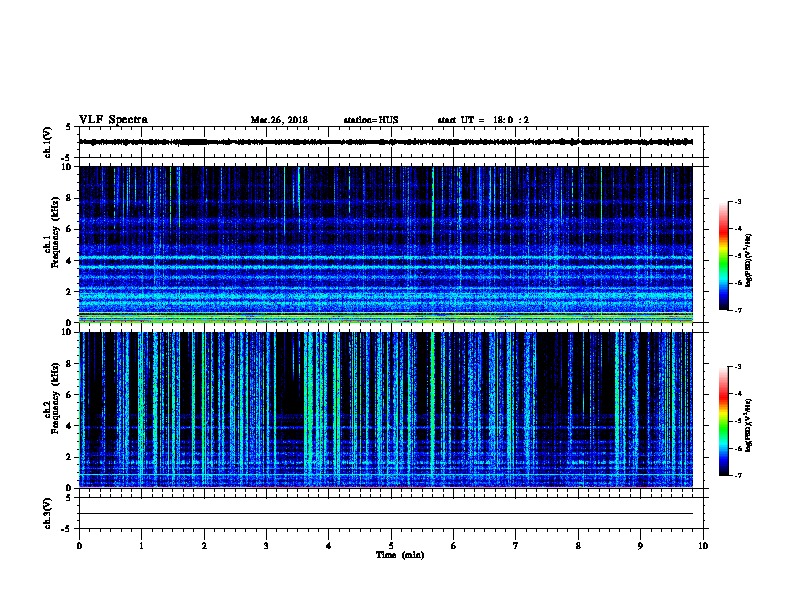Click the time axis tick label '8'

pyautogui.click(x=578, y=546)
